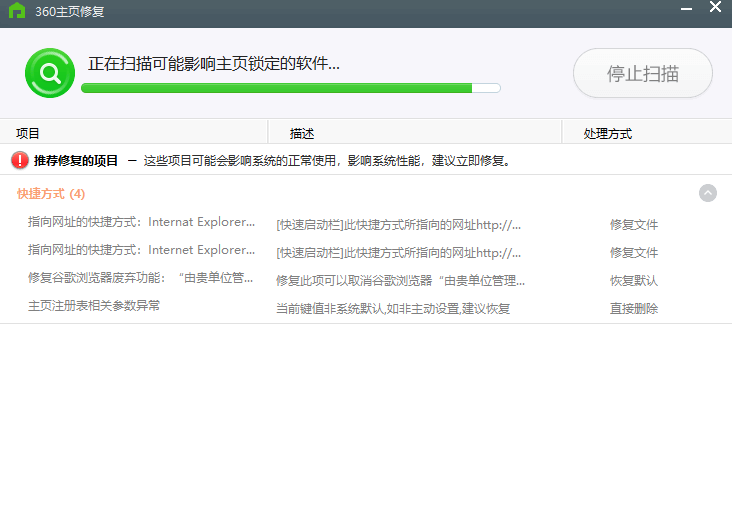Select the 快捷方式 (4) category label
This screenshot has width=732, height=509.
click(x=51, y=194)
